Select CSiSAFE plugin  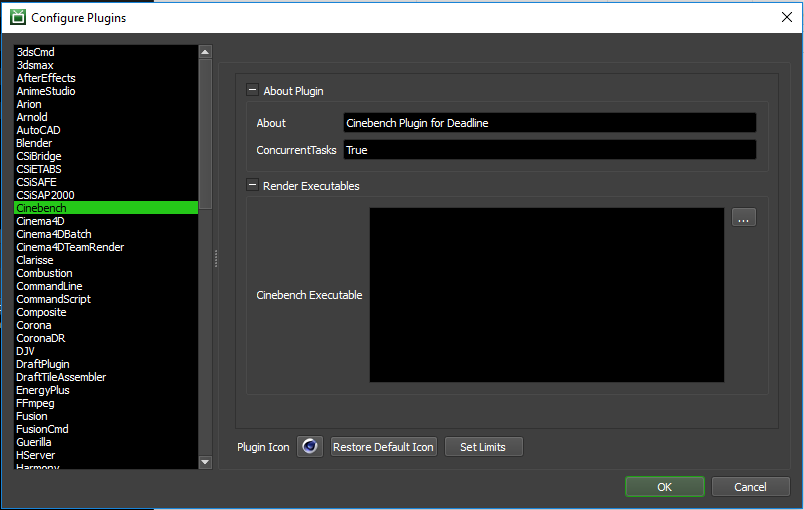tap(106, 182)
